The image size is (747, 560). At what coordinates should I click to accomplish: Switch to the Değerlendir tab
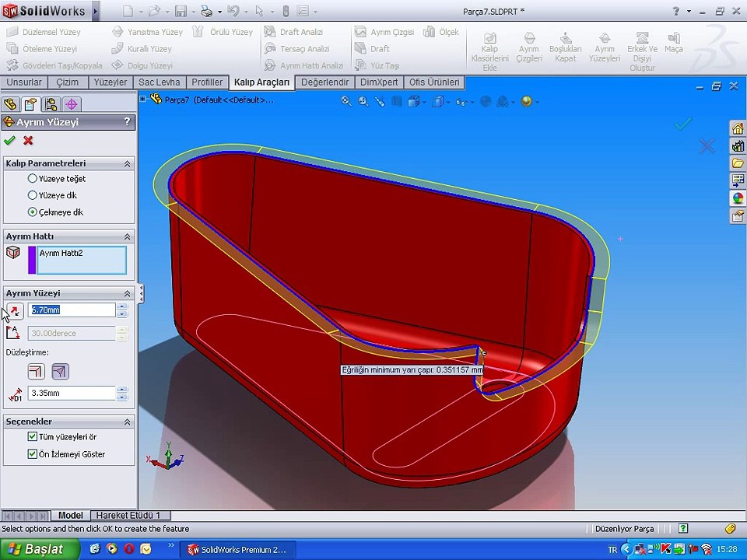(325, 82)
